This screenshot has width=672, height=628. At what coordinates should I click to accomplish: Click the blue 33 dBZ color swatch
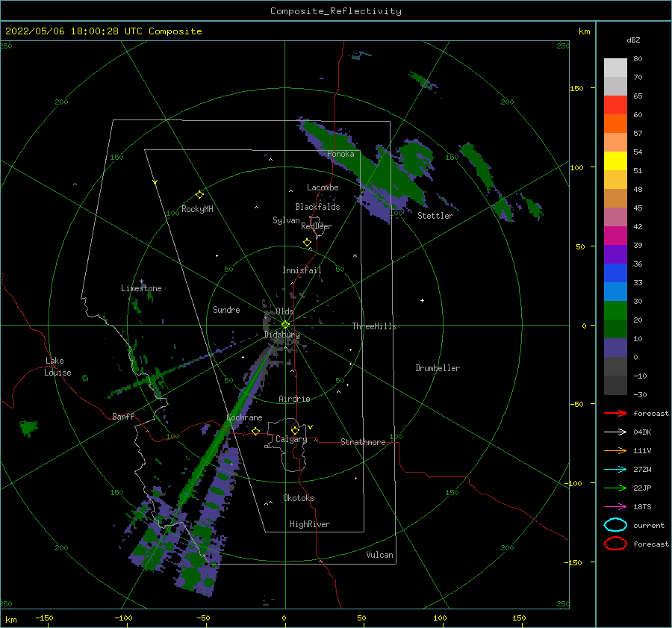click(615, 273)
